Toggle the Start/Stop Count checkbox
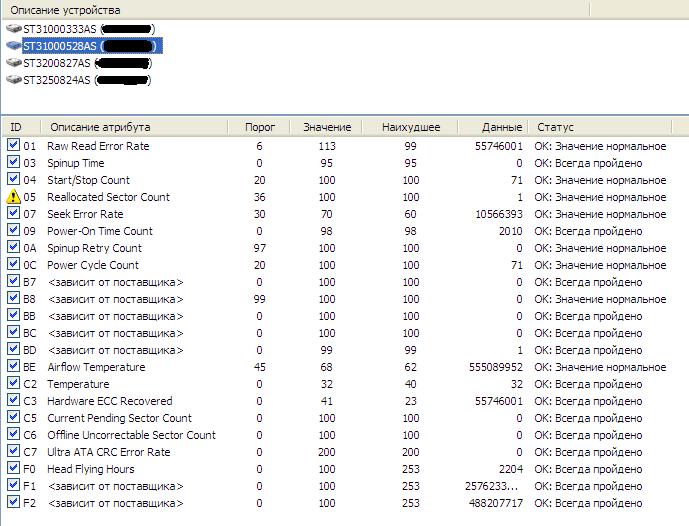The image size is (689, 526). [x=13, y=179]
